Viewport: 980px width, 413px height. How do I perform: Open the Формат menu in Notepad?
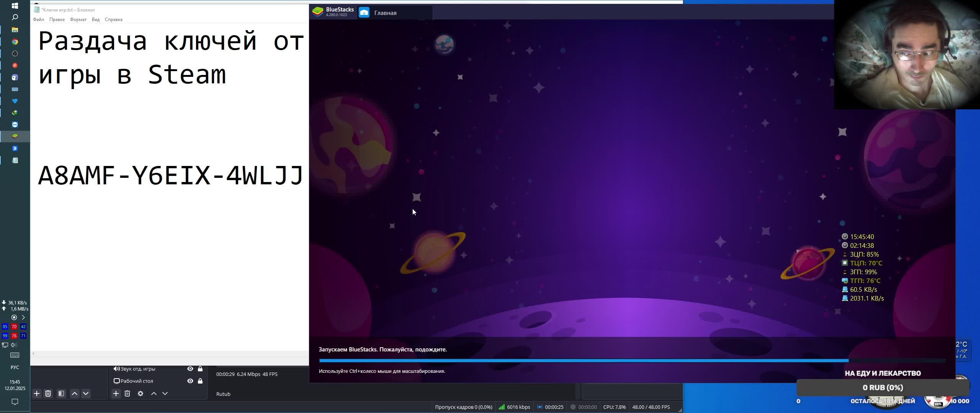pyautogui.click(x=78, y=20)
